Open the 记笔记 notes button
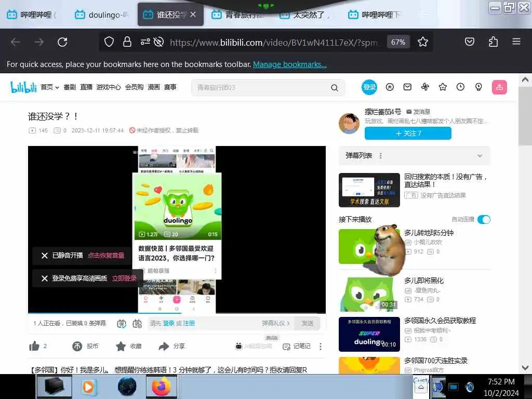This screenshot has width=532, height=399. pos(297,346)
